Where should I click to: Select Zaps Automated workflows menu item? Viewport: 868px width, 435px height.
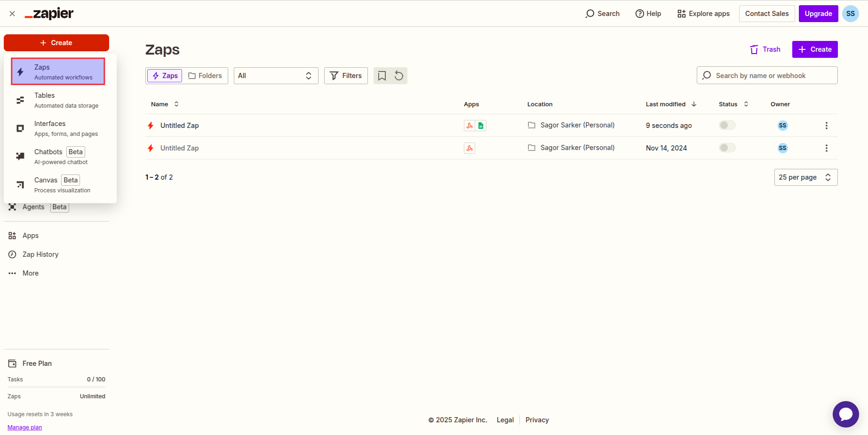pyautogui.click(x=58, y=71)
